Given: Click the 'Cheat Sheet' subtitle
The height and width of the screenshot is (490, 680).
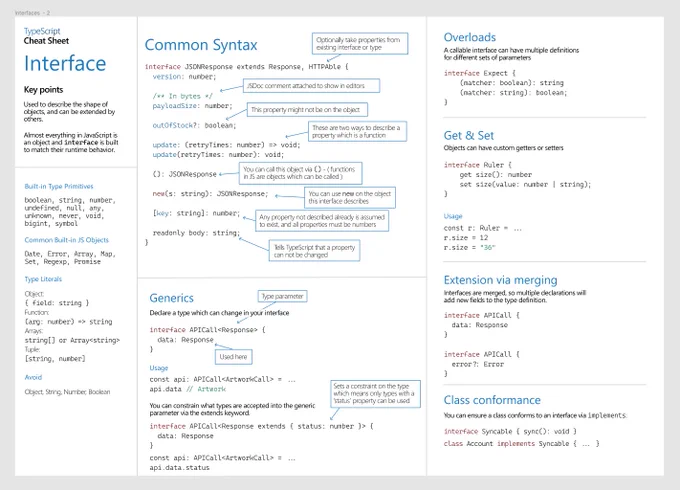Looking at the screenshot, I should point(46,41).
